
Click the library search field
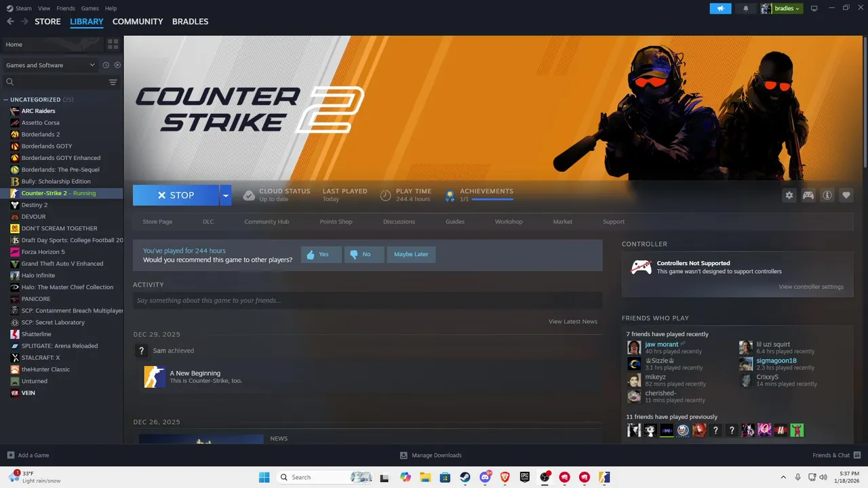pyautogui.click(x=54, y=82)
